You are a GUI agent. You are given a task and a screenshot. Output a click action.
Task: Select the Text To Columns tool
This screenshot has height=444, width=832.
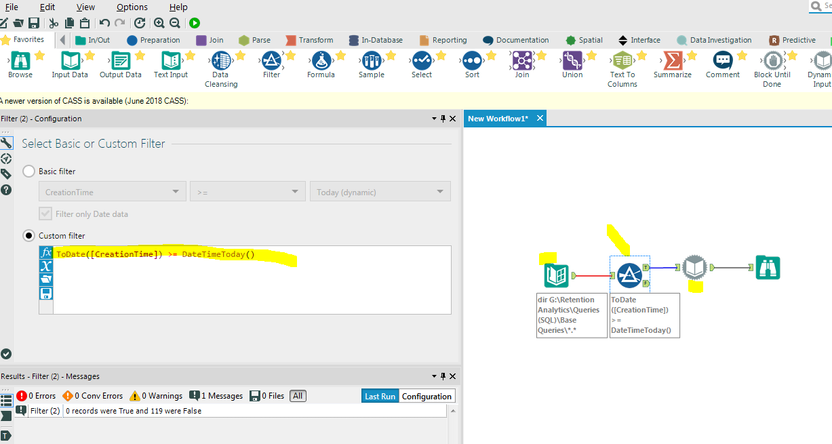[622, 69]
